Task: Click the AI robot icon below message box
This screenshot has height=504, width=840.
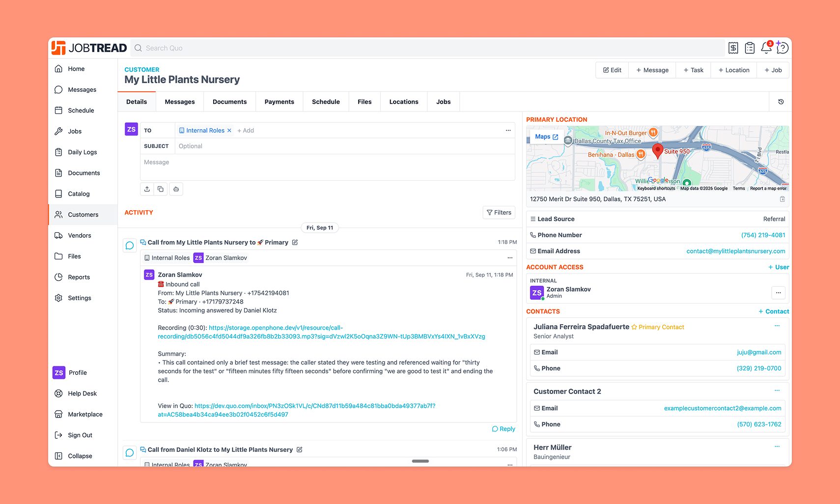Action: click(x=176, y=189)
